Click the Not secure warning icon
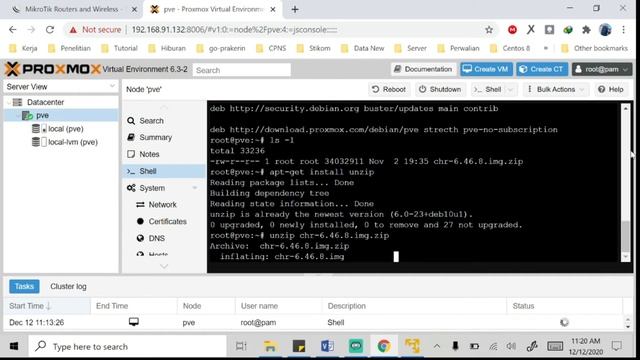This screenshot has width=640, height=360. point(73,30)
